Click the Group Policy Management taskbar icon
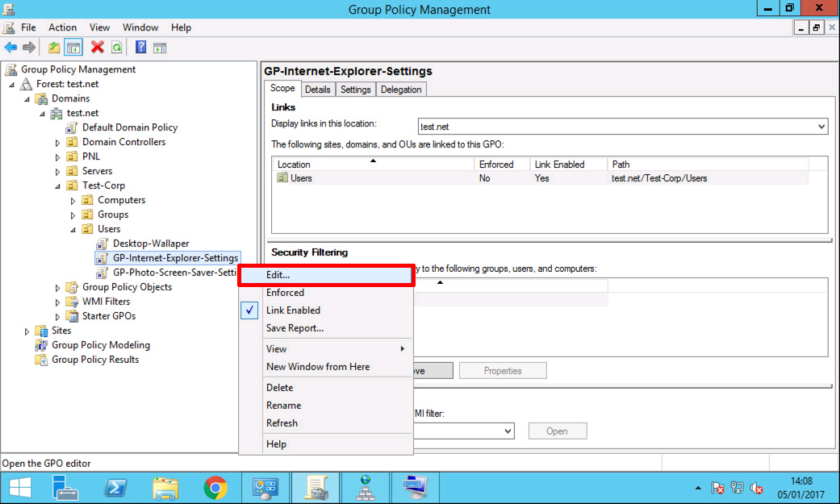 316,488
